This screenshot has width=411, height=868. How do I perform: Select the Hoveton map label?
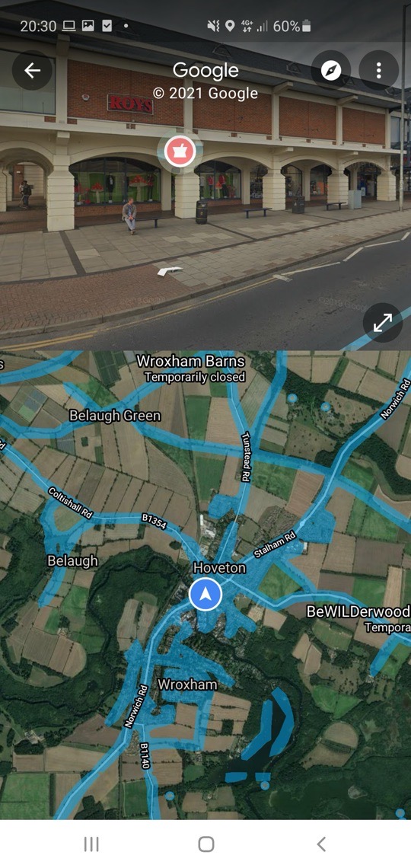pos(220,568)
